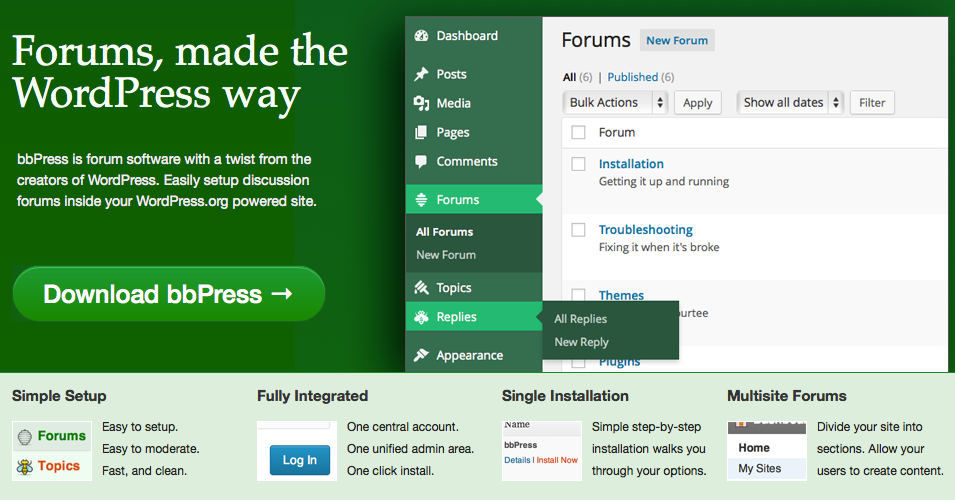Open All Forums submenu entry

pos(445,232)
